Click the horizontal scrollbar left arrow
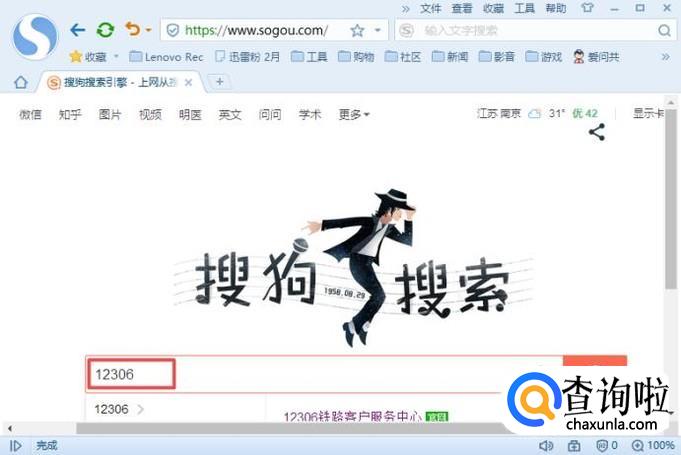 [10, 429]
